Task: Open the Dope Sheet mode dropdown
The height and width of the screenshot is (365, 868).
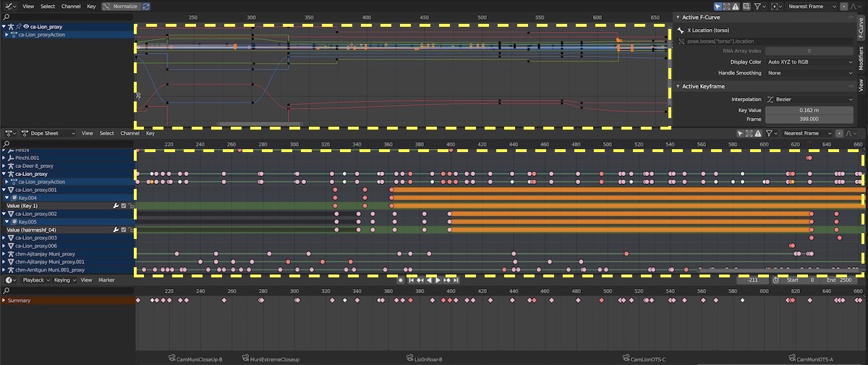Action: coord(49,133)
